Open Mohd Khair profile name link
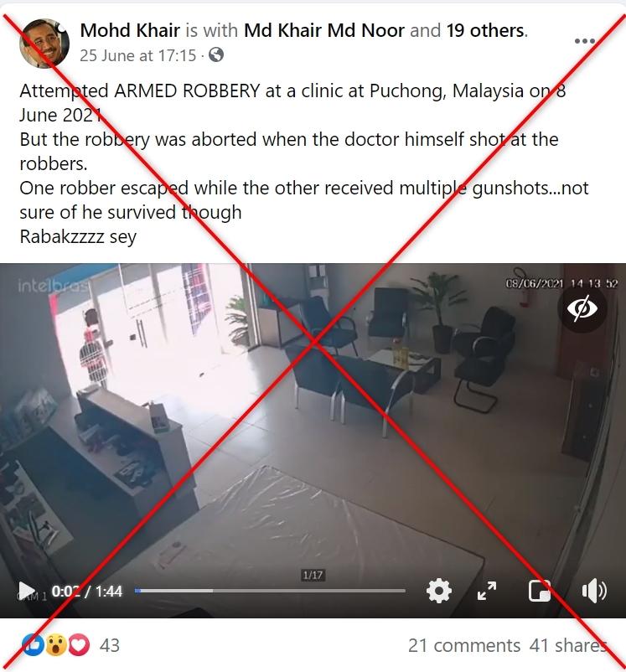 point(130,30)
